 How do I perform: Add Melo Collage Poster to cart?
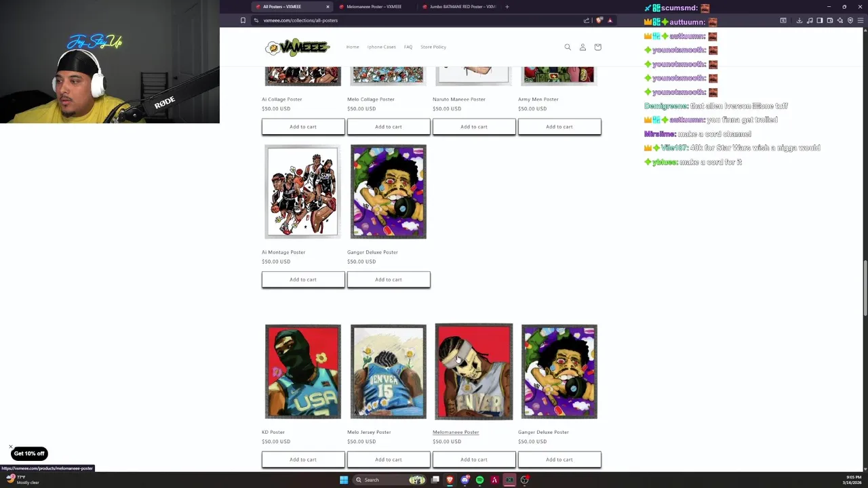coord(389,127)
